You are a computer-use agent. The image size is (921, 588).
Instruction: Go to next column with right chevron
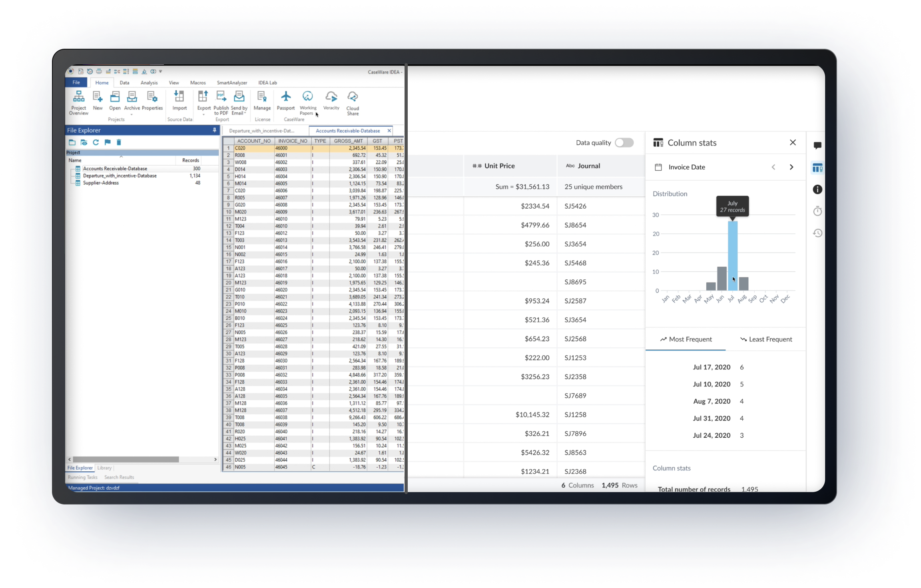click(791, 167)
